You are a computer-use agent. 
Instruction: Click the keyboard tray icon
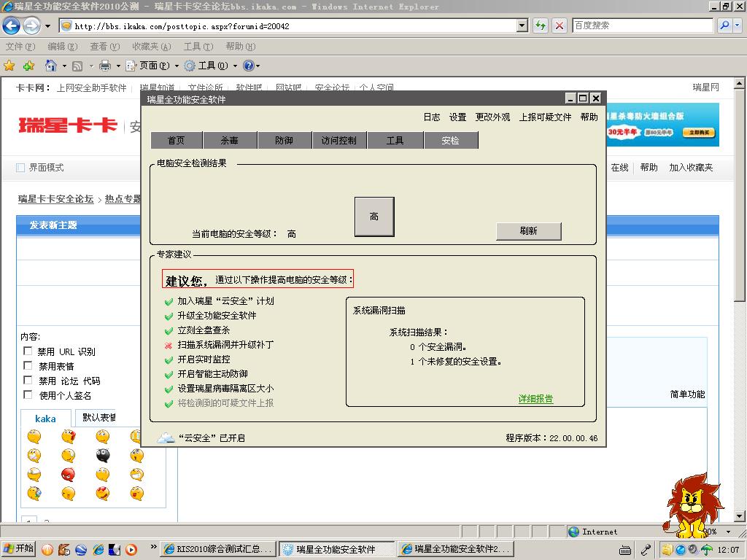click(x=625, y=551)
